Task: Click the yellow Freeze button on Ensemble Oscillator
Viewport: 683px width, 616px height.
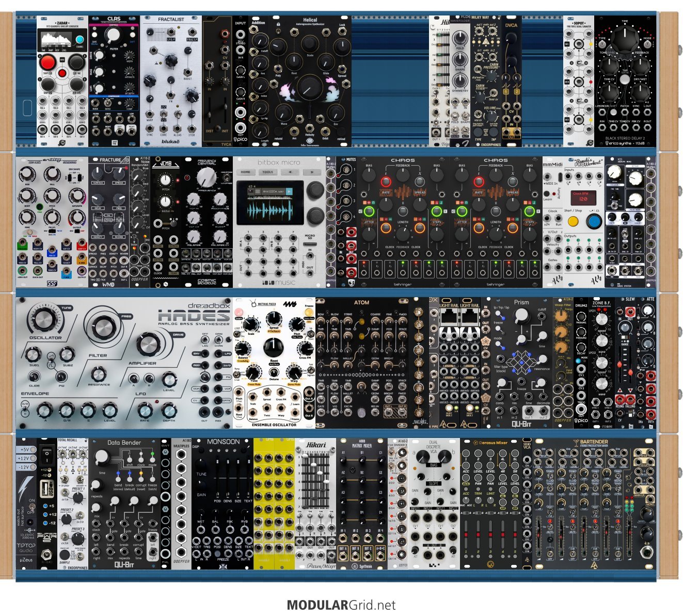Action: click(x=310, y=313)
